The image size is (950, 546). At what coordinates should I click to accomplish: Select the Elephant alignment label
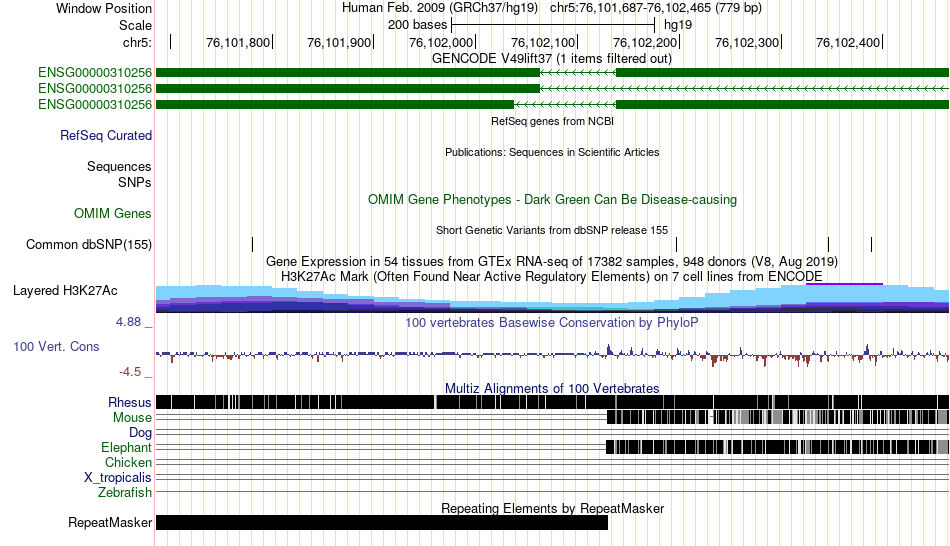(x=127, y=447)
